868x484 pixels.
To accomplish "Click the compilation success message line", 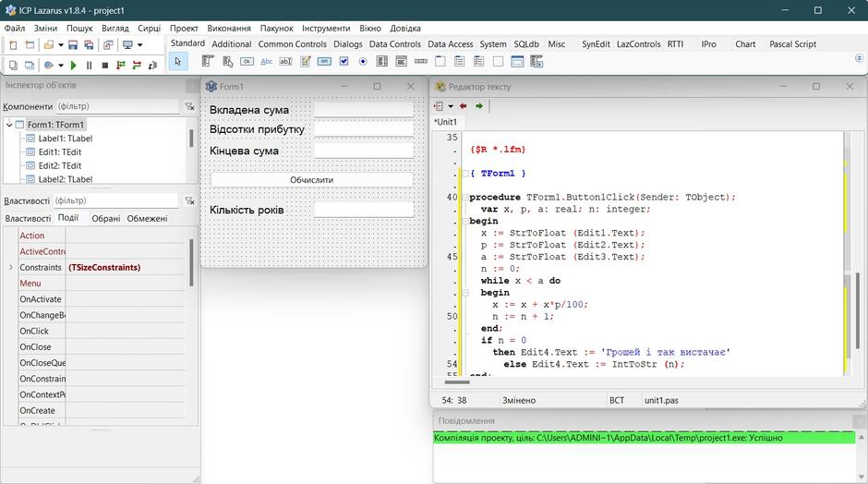I will (644, 438).
